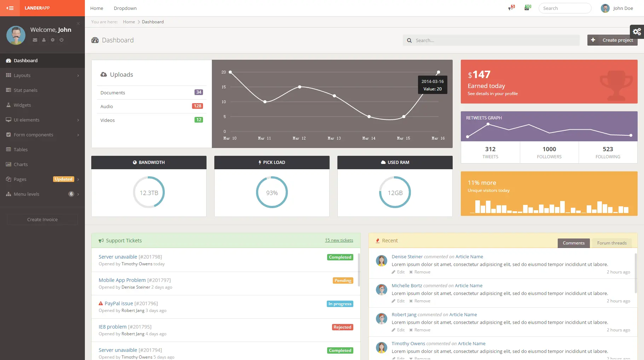Viewport: 644px width, 360px height.
Task: Click the user profile icon under Welcome John
Action: coord(44,40)
